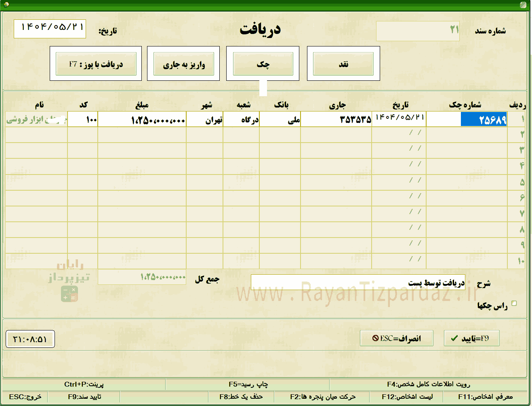532x406 pixels.
Task: Click the نام cell ending ابزار فروشی
Action: pyautogui.click(x=36, y=119)
